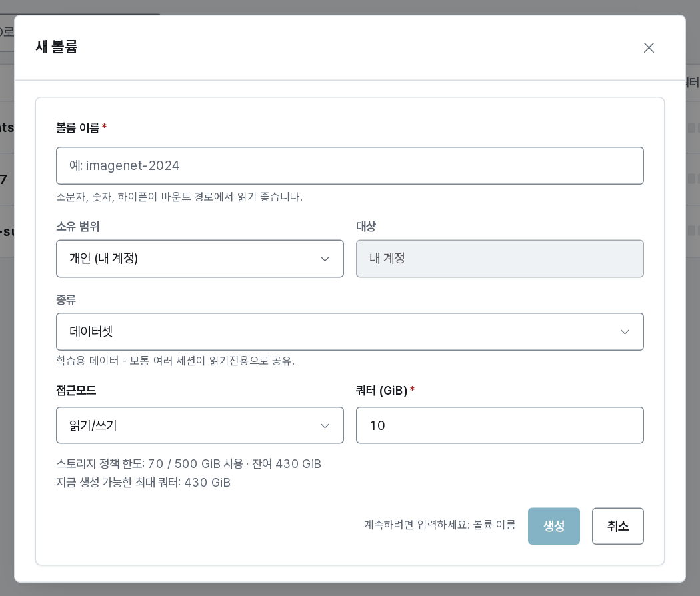Focus the 쿼터 (GiB) input field
The height and width of the screenshot is (596, 700).
[x=499, y=425]
